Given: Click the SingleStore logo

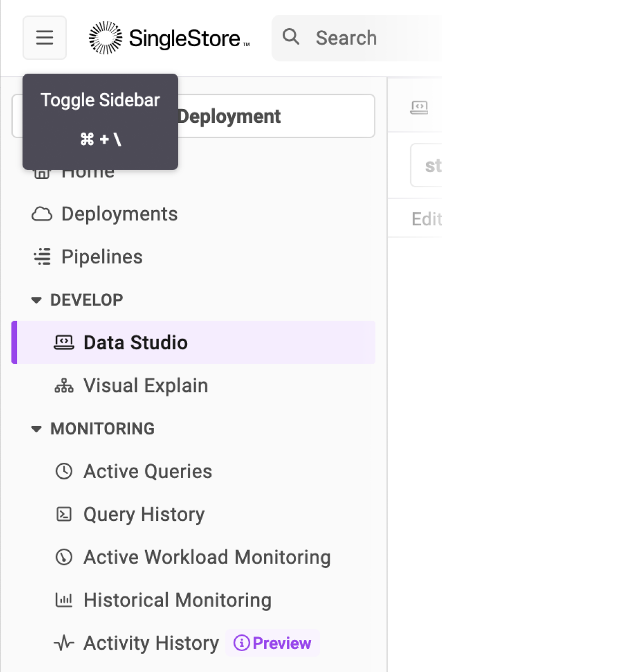Looking at the screenshot, I should [168, 37].
